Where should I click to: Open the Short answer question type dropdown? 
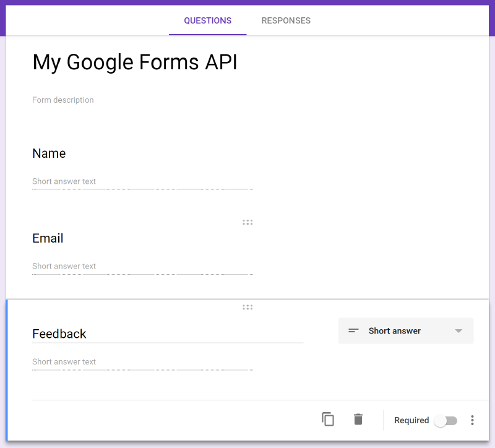click(x=406, y=331)
